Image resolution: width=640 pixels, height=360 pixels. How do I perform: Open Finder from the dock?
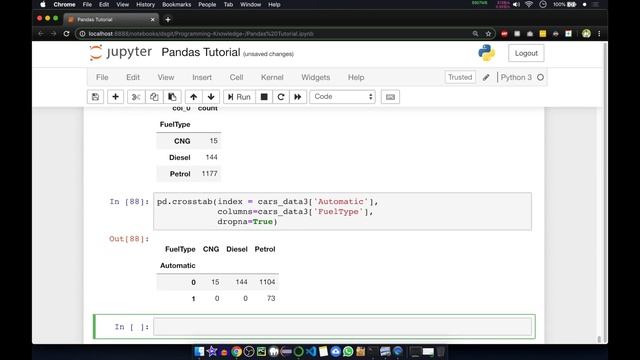point(199,351)
